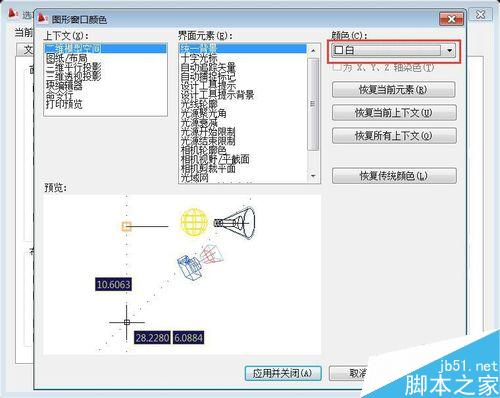The image size is (500, 398).
Task: Click the AutoCAD icon in 图形窗口颜色 title bar
Action: click(42, 18)
